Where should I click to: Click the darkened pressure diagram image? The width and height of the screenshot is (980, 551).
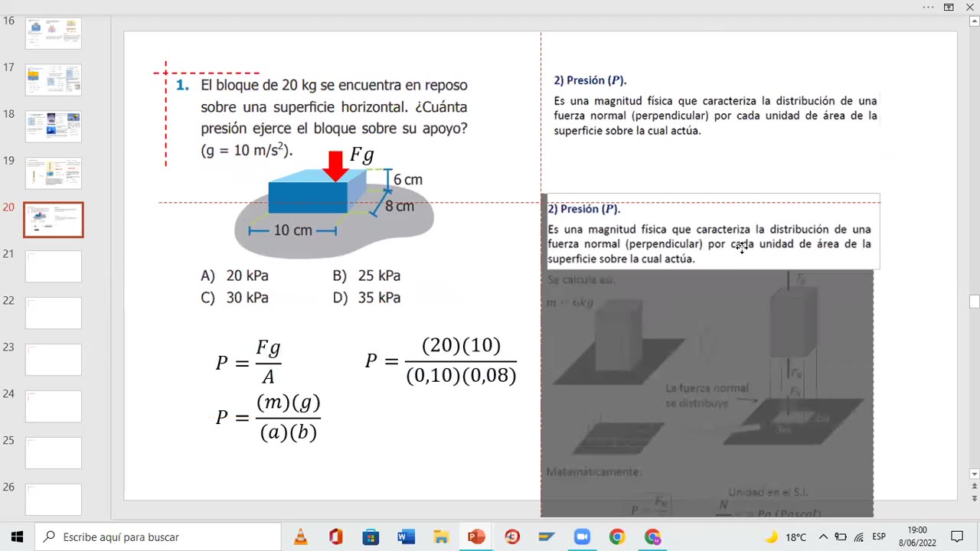707,393
